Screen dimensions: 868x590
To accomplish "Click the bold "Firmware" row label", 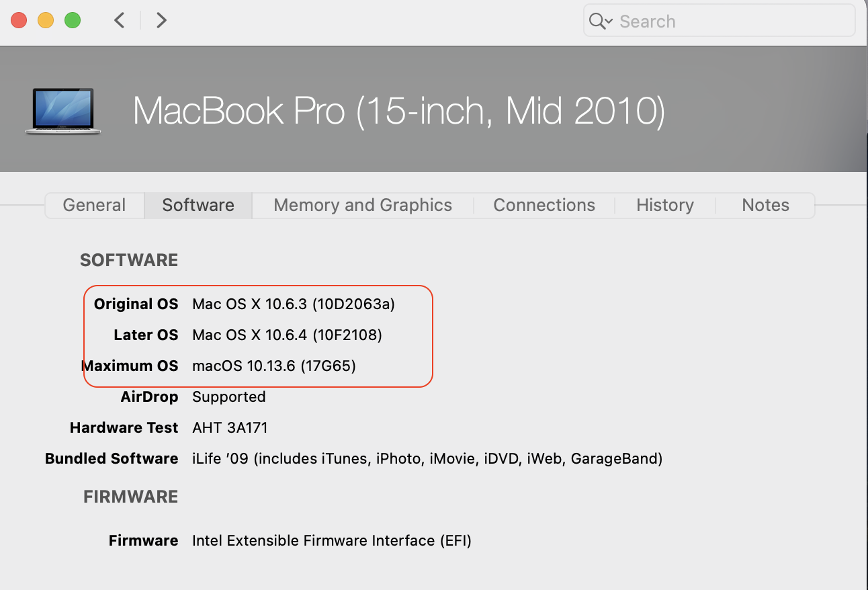I will pos(143,541).
